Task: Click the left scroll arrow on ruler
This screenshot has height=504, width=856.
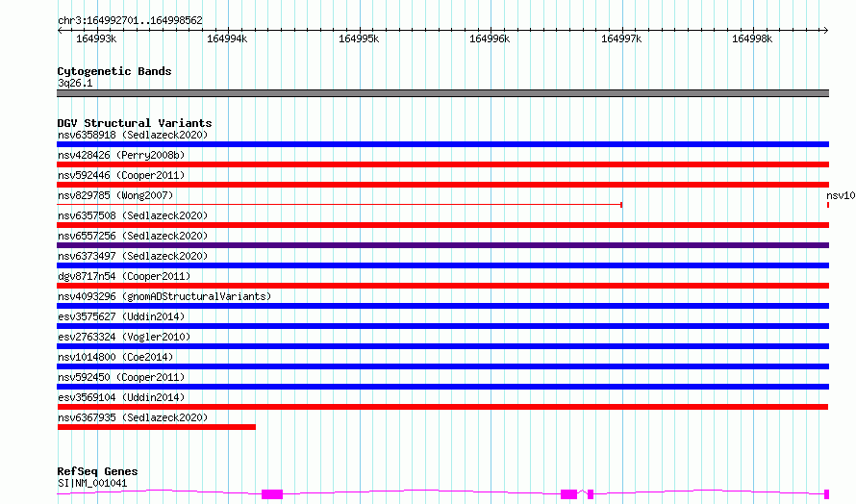Action: (x=60, y=31)
